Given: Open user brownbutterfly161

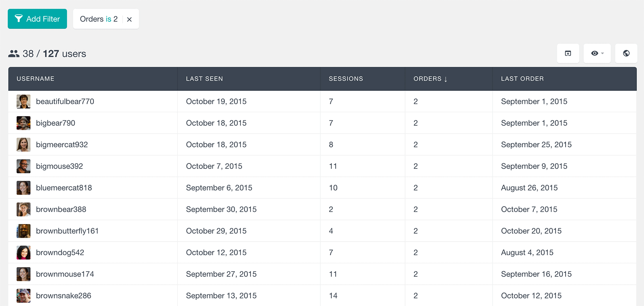Looking at the screenshot, I should [67, 231].
